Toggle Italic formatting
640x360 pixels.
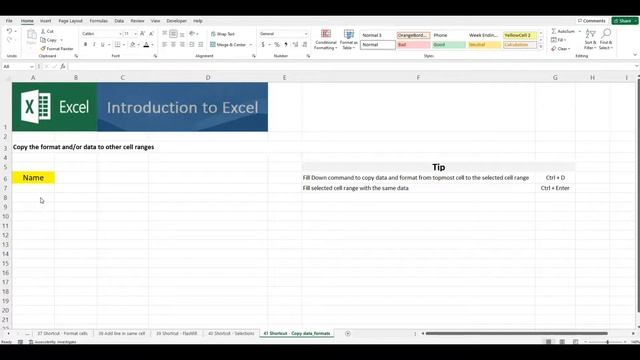[x=94, y=44]
